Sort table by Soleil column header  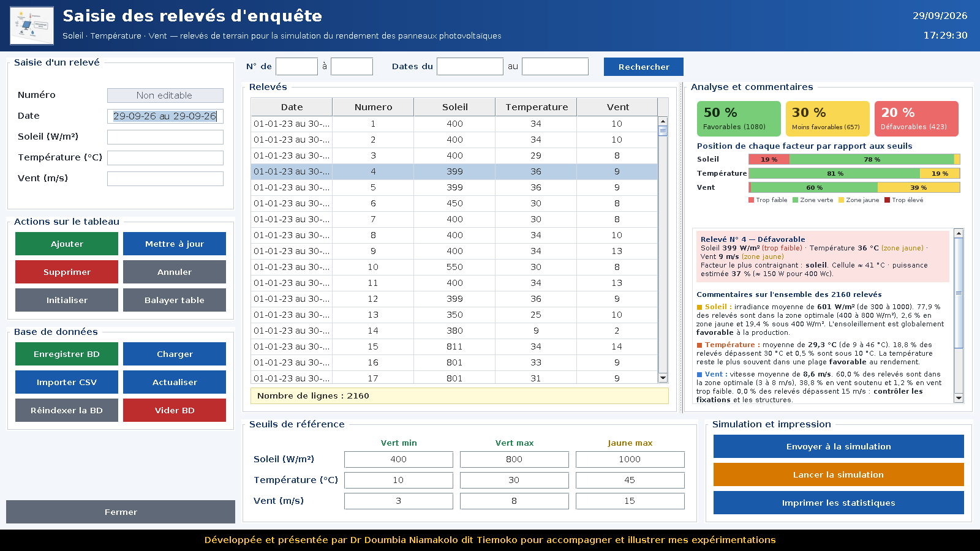point(454,107)
